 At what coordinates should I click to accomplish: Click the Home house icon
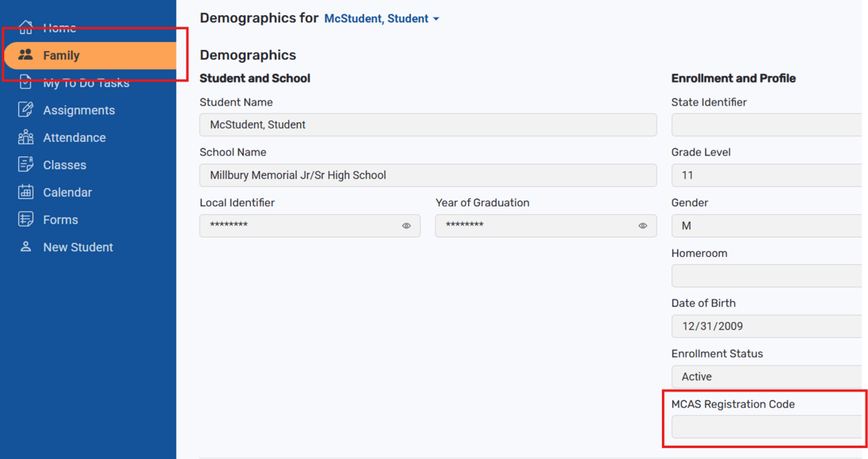tap(26, 28)
